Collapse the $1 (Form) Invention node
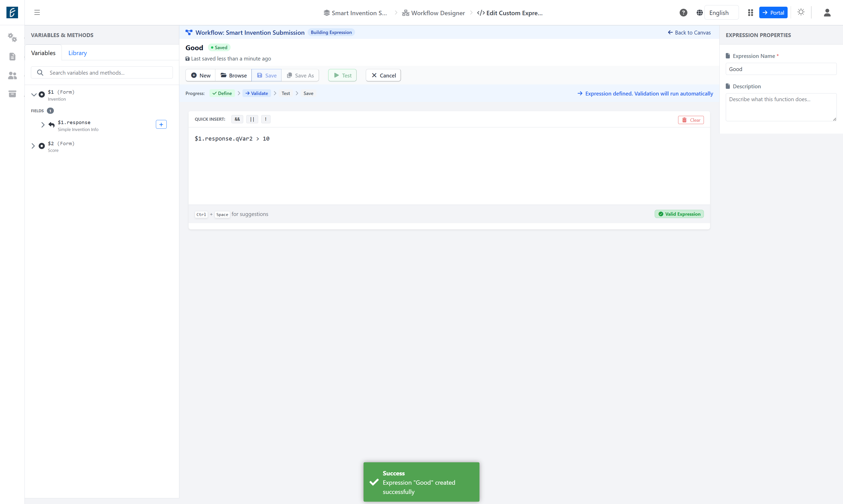The width and height of the screenshot is (843, 504). pyautogui.click(x=34, y=95)
